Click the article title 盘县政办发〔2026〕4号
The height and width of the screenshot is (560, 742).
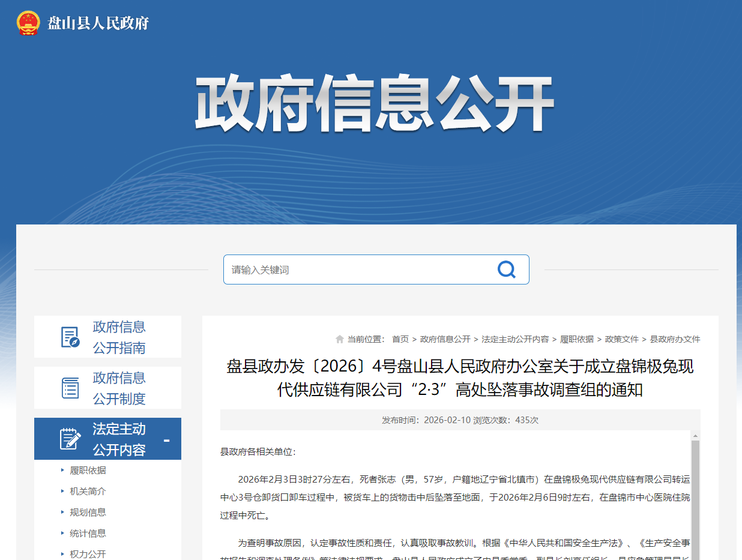(x=460, y=378)
